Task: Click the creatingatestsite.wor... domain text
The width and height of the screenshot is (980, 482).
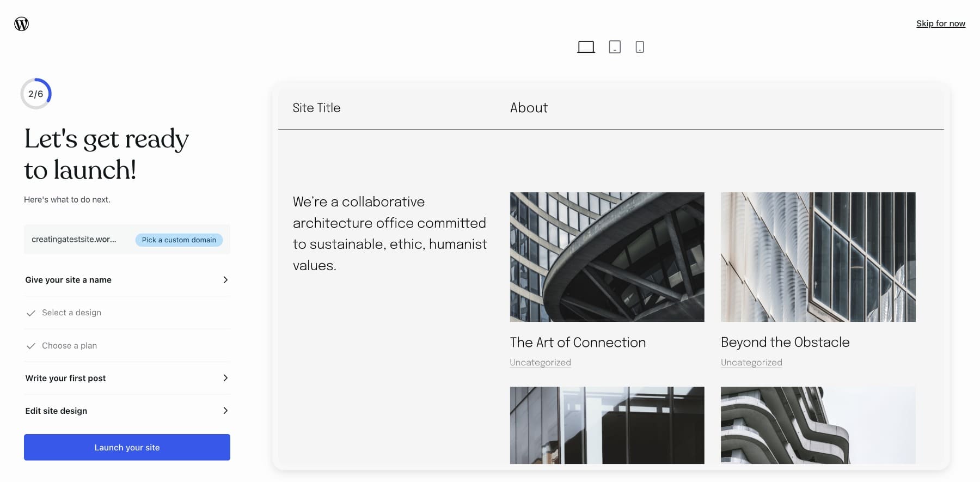Action: [73, 239]
